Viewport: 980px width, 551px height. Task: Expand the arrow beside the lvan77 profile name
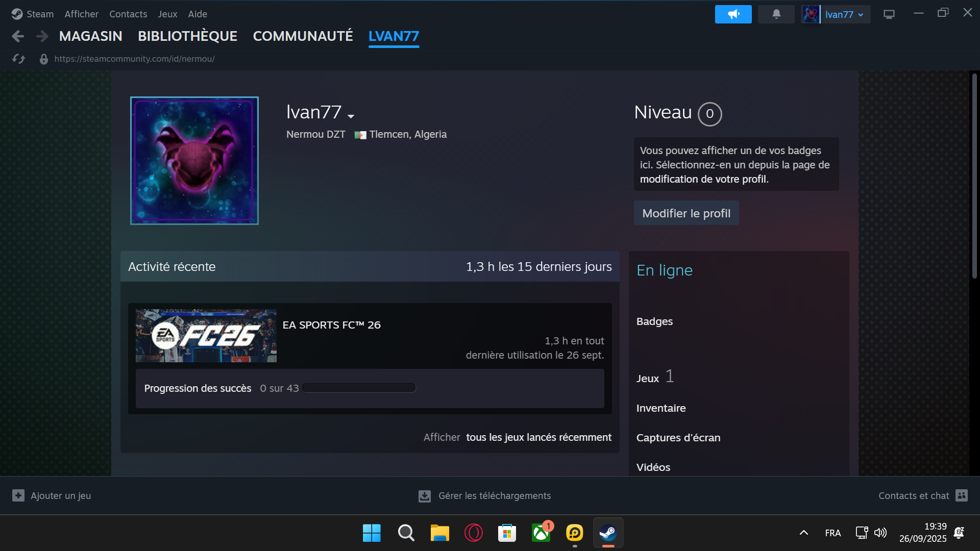click(x=351, y=116)
